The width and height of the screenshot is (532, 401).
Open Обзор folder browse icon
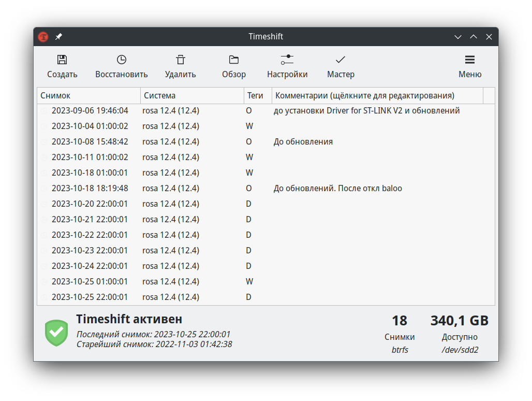pyautogui.click(x=234, y=60)
